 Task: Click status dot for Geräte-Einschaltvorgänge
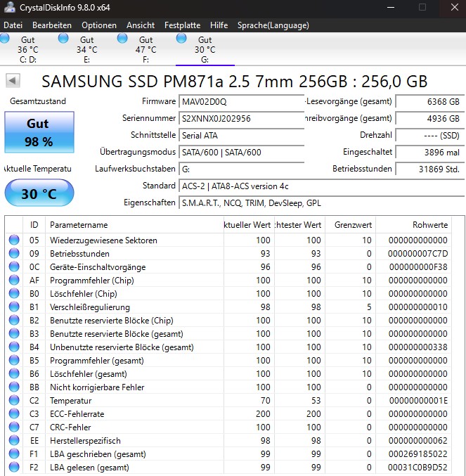(14, 266)
